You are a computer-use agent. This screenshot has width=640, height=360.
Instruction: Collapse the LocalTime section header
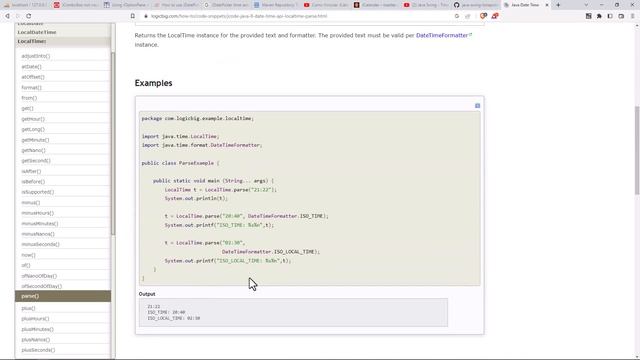(x=63, y=41)
